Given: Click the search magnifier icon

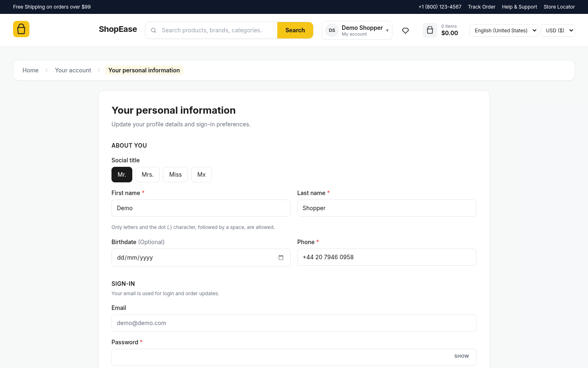Looking at the screenshot, I should click(154, 30).
